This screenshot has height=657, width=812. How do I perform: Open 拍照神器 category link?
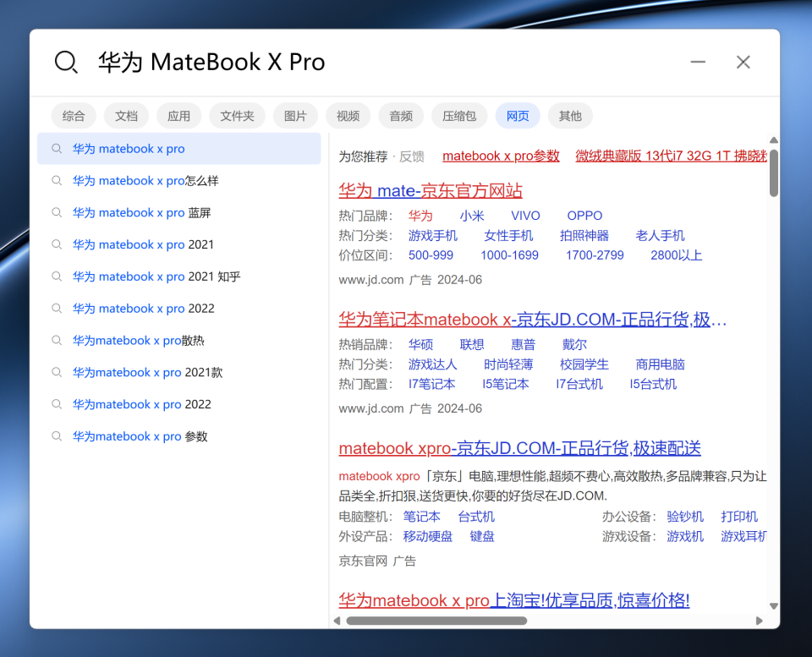tap(584, 236)
